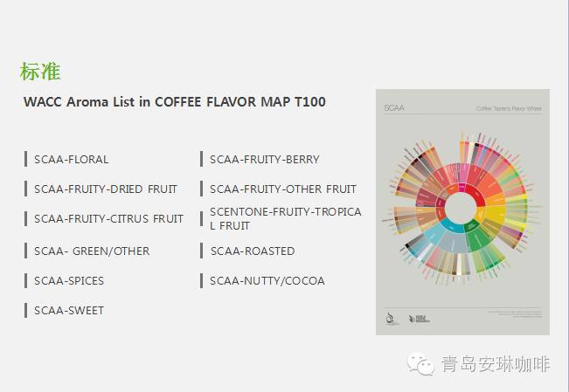Select SCAA-ROASTED item
This screenshot has height=392, width=569.
pos(253,251)
